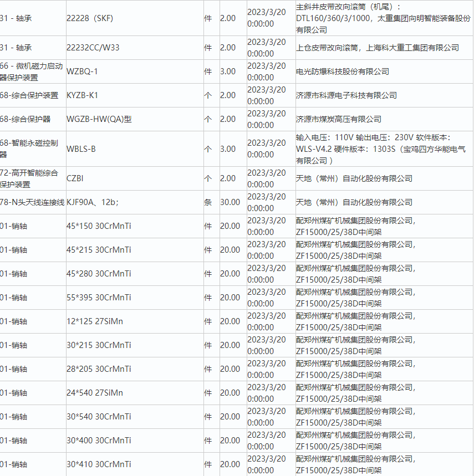Viewport: 474px width, 476px height.
Task: Select the 78-N头天线连接线 item name
Action: [x=32, y=202]
